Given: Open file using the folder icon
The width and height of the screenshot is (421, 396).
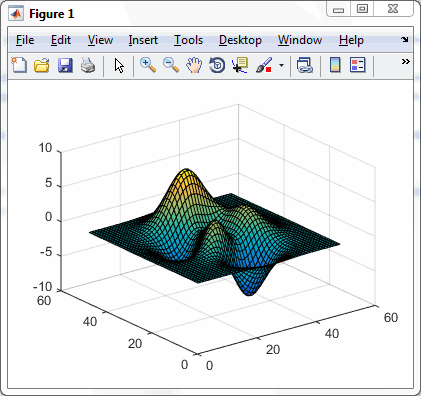Looking at the screenshot, I should tap(42, 65).
